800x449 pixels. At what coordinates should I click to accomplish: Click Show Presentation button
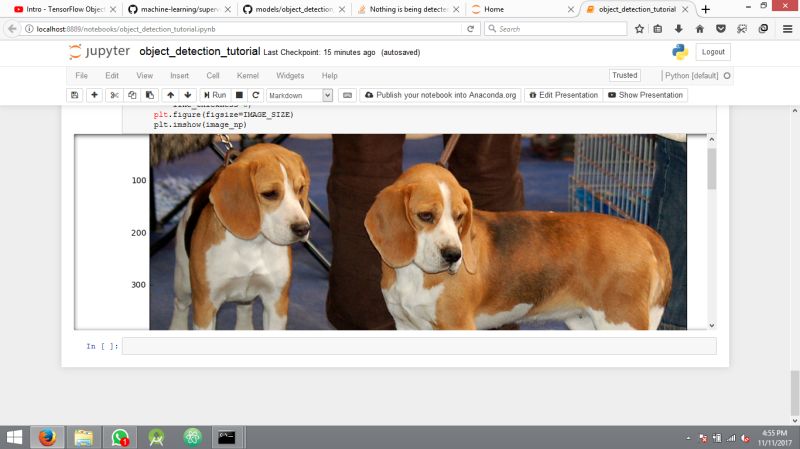coord(645,95)
